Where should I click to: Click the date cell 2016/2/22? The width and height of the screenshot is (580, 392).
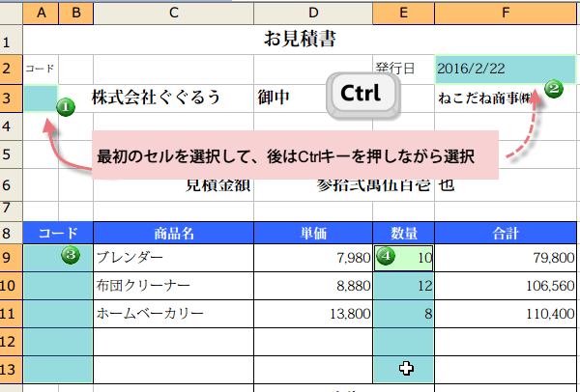point(506,69)
